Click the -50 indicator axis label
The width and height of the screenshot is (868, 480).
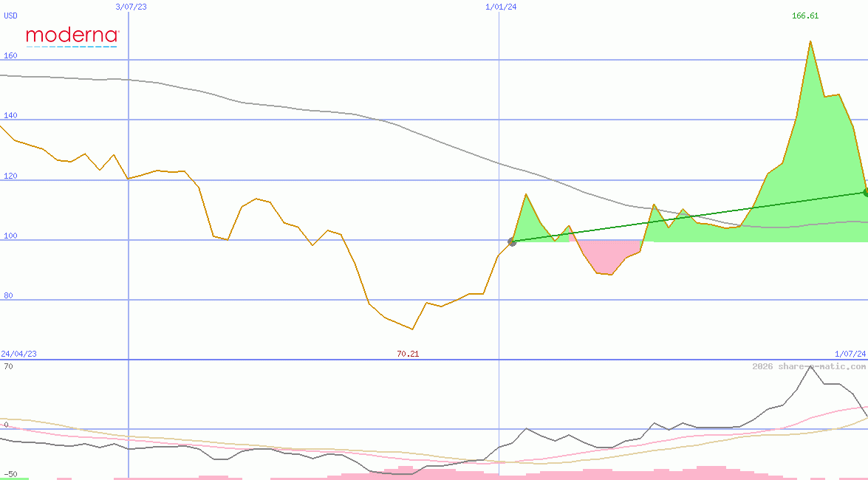[x=10, y=473]
